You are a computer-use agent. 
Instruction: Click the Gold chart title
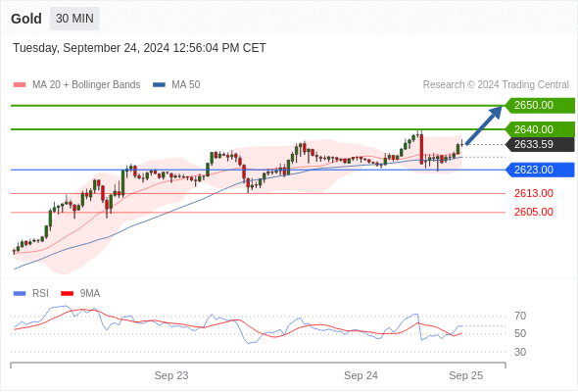click(26, 19)
